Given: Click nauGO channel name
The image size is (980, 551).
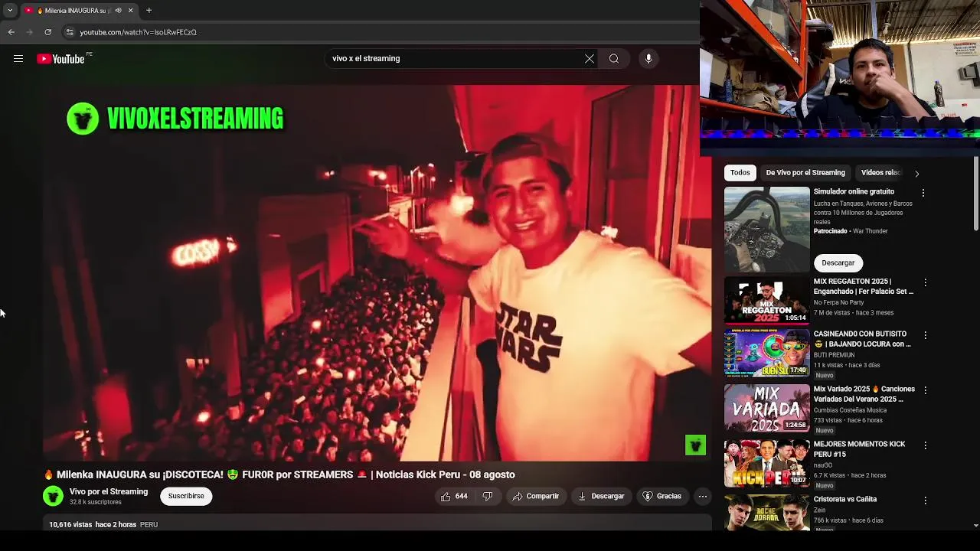Looking at the screenshot, I should pos(823,465).
